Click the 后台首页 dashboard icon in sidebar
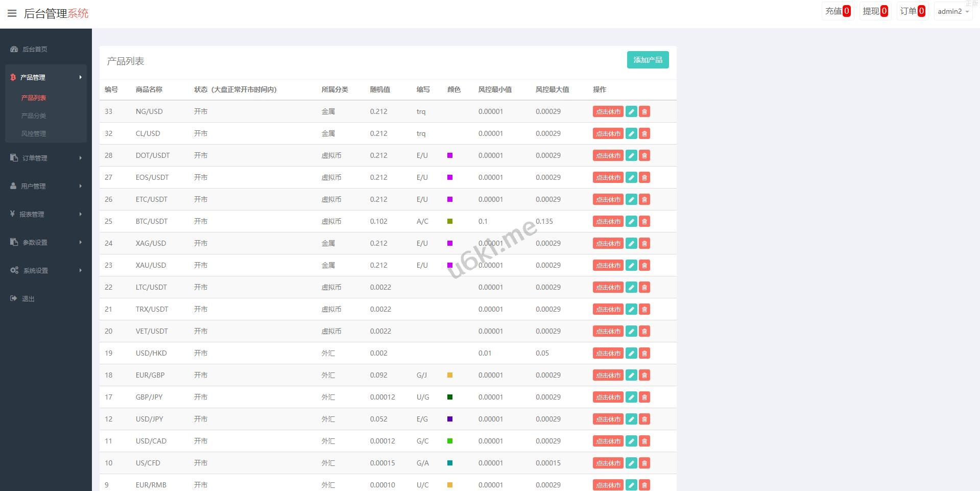980x491 pixels. tap(14, 50)
